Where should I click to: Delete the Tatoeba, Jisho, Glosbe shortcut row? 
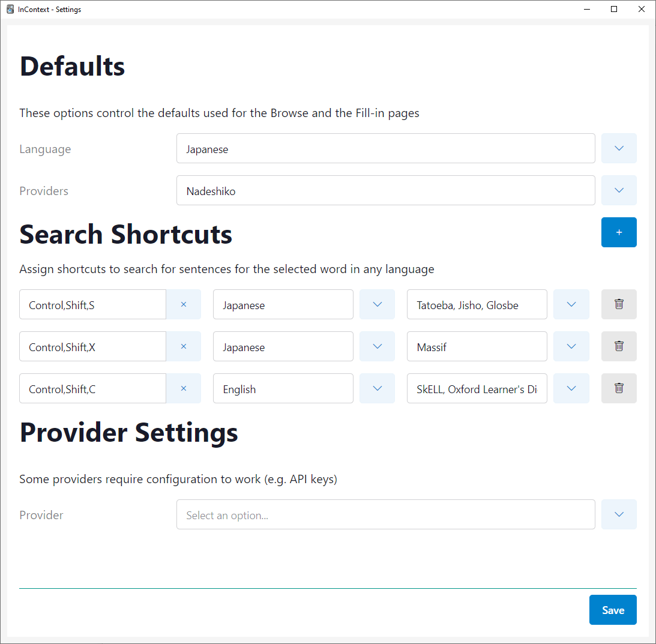point(619,304)
